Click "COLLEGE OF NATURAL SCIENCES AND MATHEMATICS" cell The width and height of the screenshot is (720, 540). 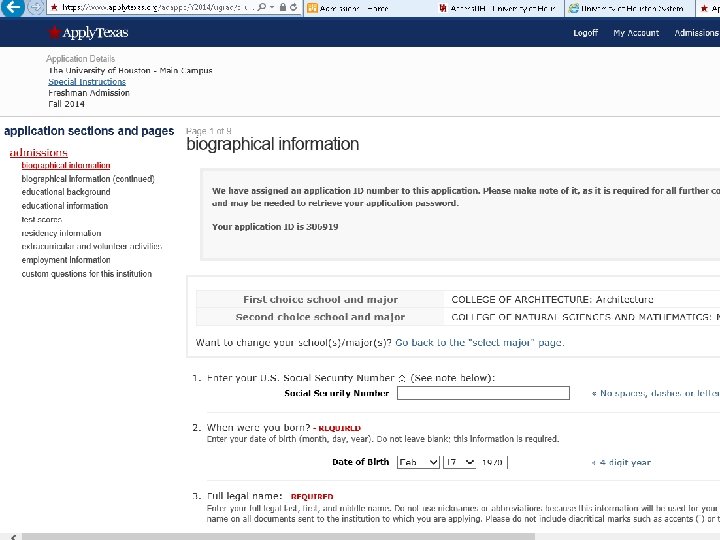(x=581, y=317)
